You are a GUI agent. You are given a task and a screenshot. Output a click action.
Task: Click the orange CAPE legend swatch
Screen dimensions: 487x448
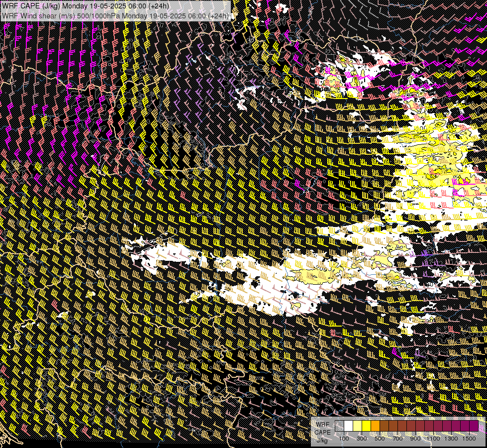(x=375, y=426)
